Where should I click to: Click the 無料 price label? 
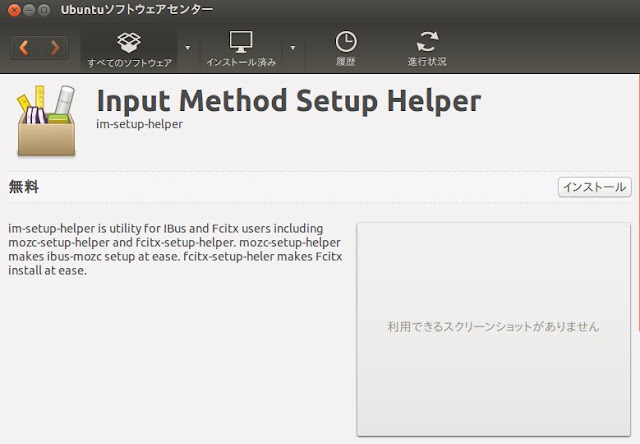click(x=24, y=187)
